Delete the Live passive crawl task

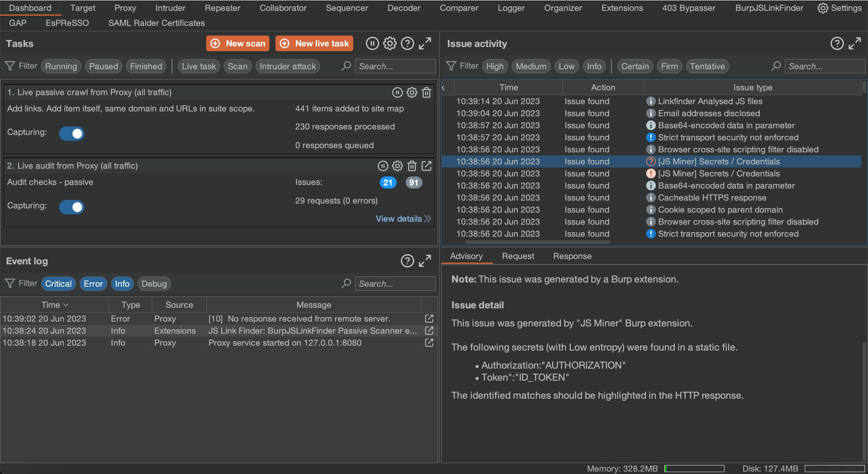point(426,92)
